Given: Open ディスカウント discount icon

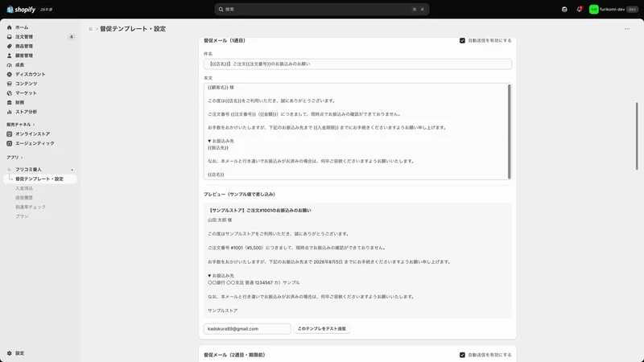Looking at the screenshot, I should tap(10, 74).
